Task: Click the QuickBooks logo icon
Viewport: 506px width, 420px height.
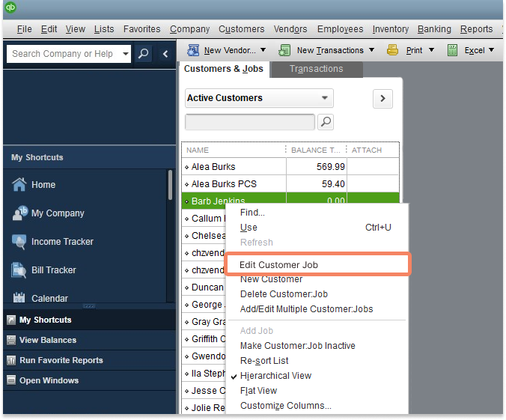Action: pos(10,7)
